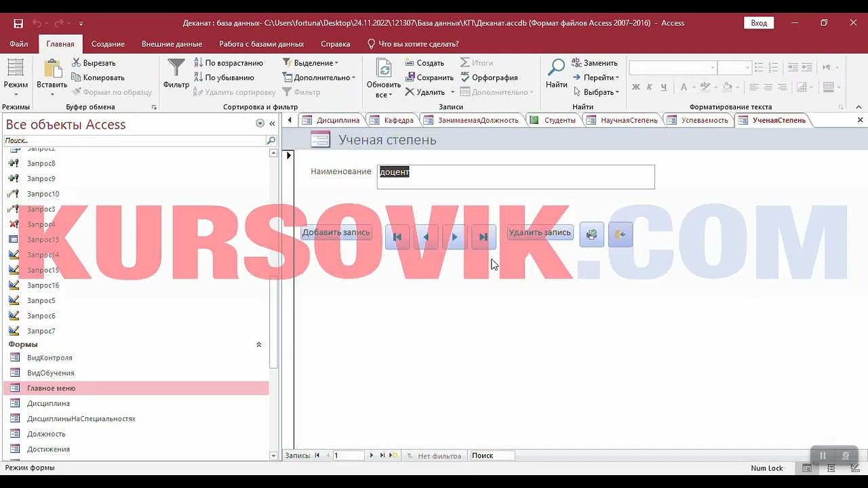Sort descending with По убыванию
The image size is (868, 488).
224,77
